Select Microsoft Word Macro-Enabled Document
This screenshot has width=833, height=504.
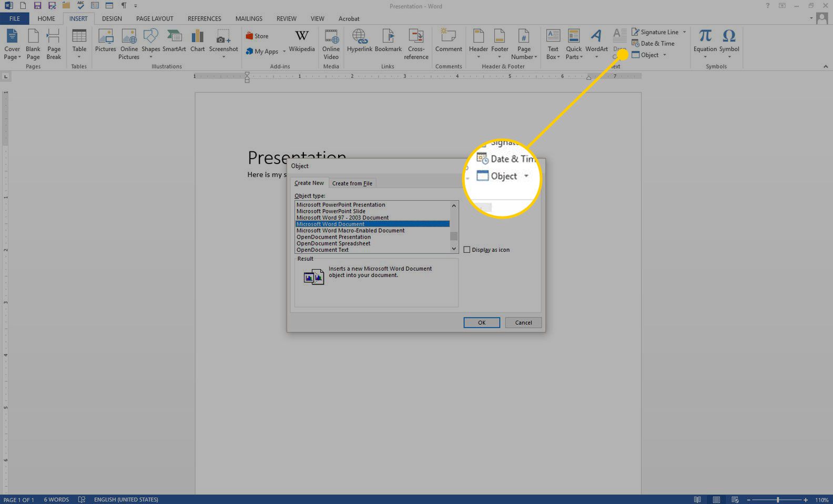click(x=372, y=231)
